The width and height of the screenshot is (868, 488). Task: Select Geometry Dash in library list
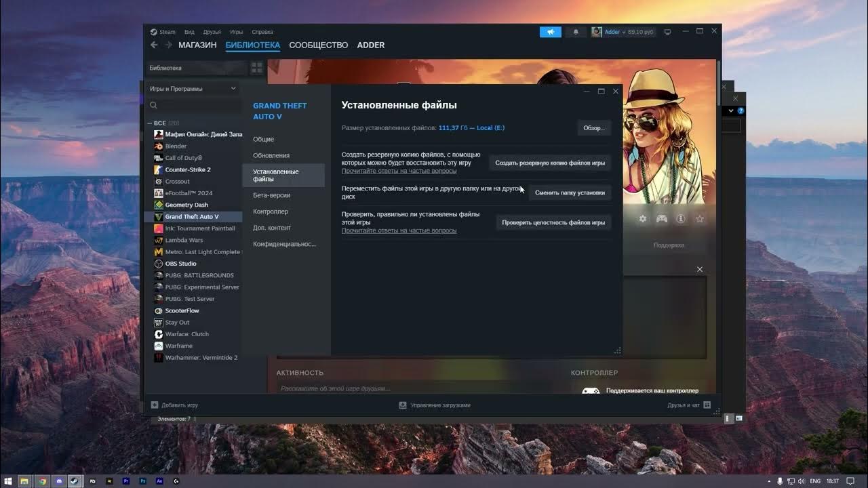click(x=182, y=205)
